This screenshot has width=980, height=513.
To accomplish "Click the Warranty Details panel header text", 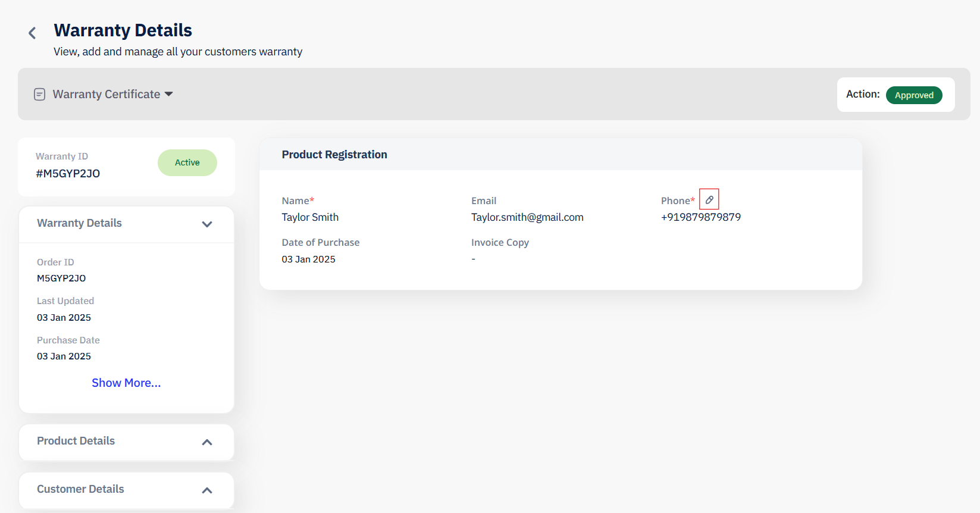I will 79,223.
